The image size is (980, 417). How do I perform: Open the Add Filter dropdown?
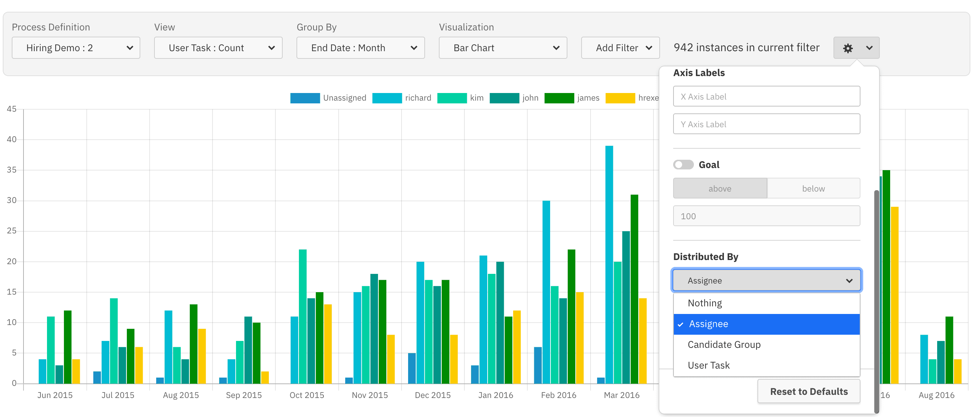click(620, 48)
